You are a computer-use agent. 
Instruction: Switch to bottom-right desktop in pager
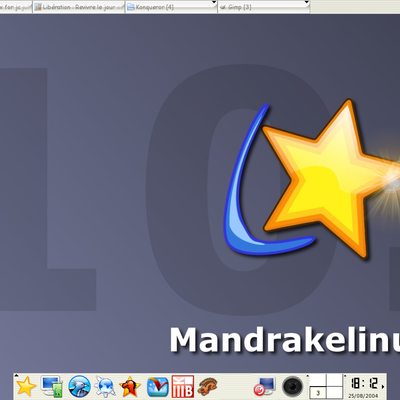(334, 392)
